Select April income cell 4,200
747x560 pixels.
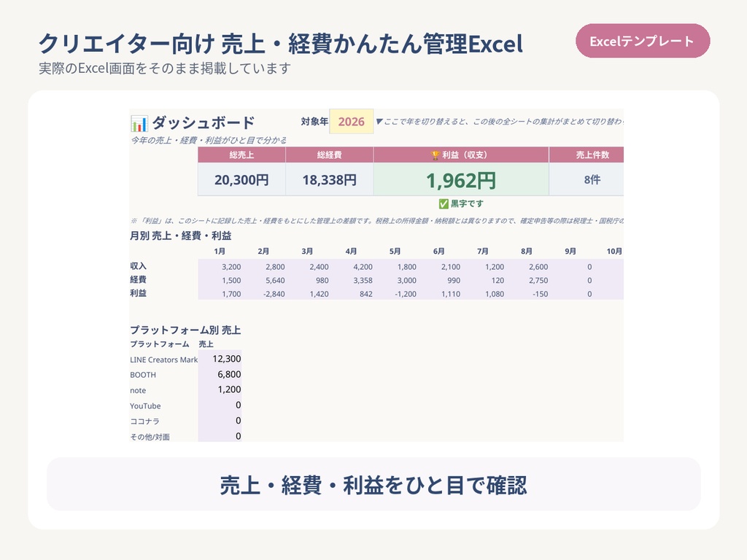point(363,267)
